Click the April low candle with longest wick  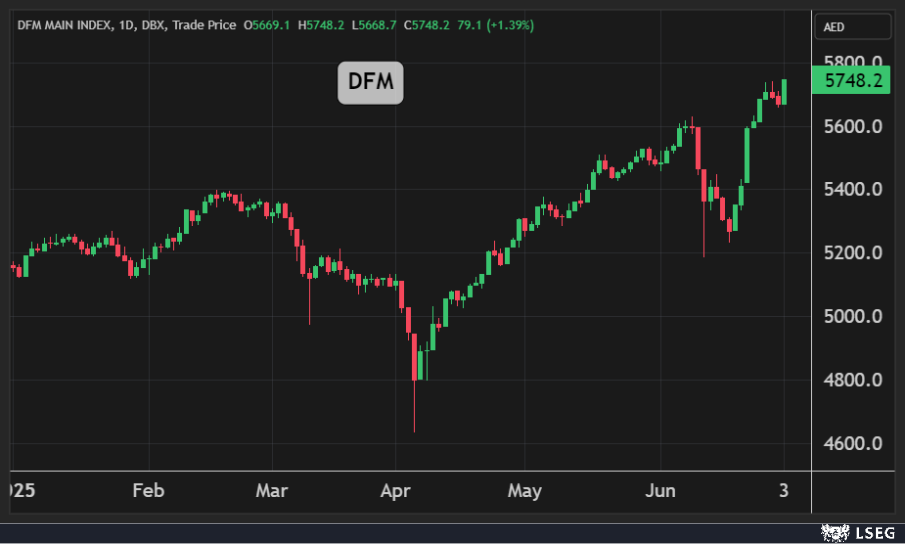pyautogui.click(x=414, y=380)
